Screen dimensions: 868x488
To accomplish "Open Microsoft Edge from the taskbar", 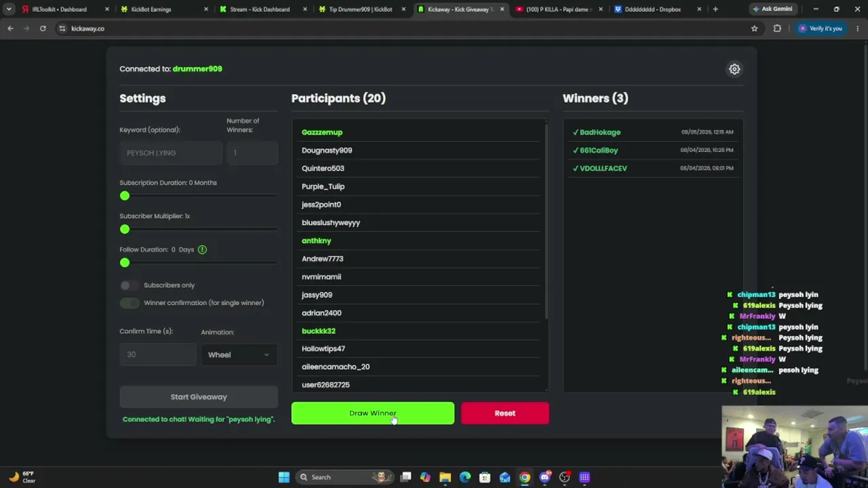I will coord(465,477).
